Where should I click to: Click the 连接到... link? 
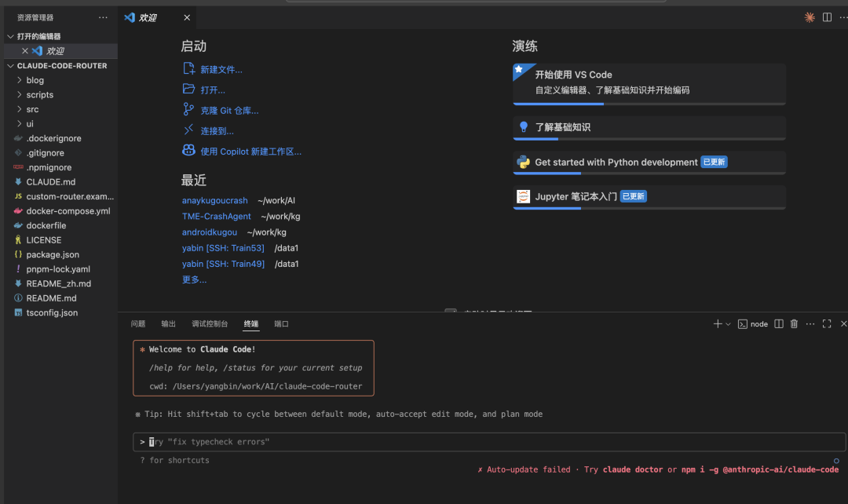coord(217,131)
